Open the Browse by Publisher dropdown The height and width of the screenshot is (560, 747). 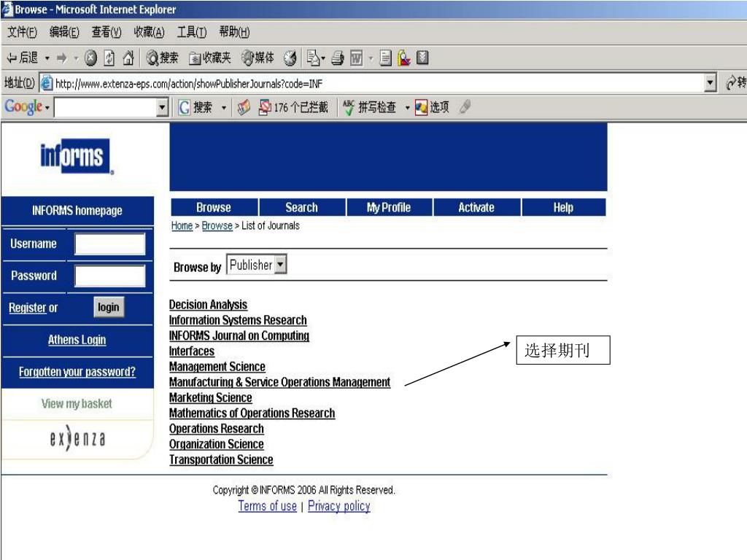[281, 264]
